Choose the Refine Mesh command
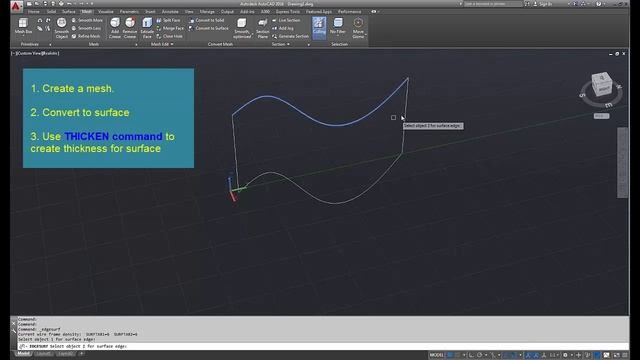This screenshot has height=360, width=640. pyautogui.click(x=86, y=36)
